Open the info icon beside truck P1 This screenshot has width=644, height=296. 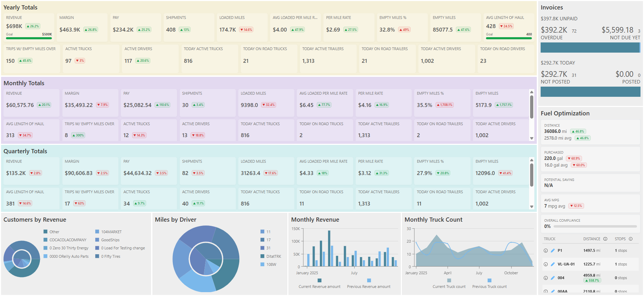click(x=546, y=251)
